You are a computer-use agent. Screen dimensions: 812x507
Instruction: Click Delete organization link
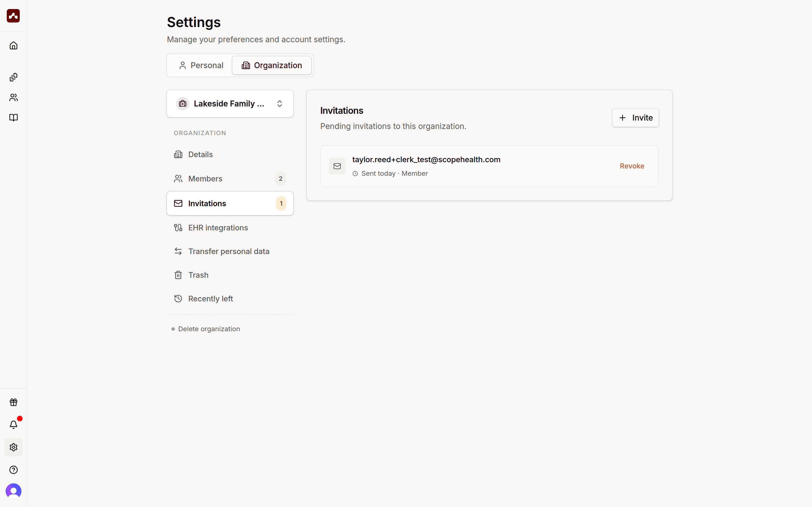click(209, 329)
